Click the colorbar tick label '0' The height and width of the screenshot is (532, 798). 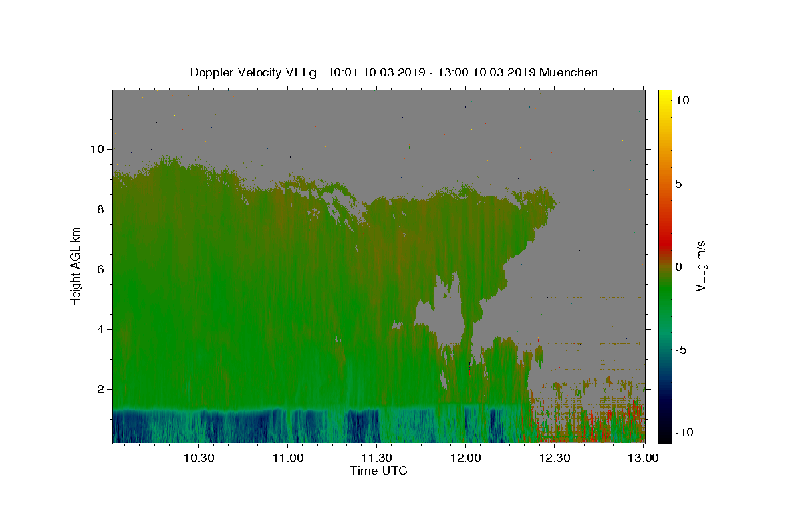click(678, 267)
